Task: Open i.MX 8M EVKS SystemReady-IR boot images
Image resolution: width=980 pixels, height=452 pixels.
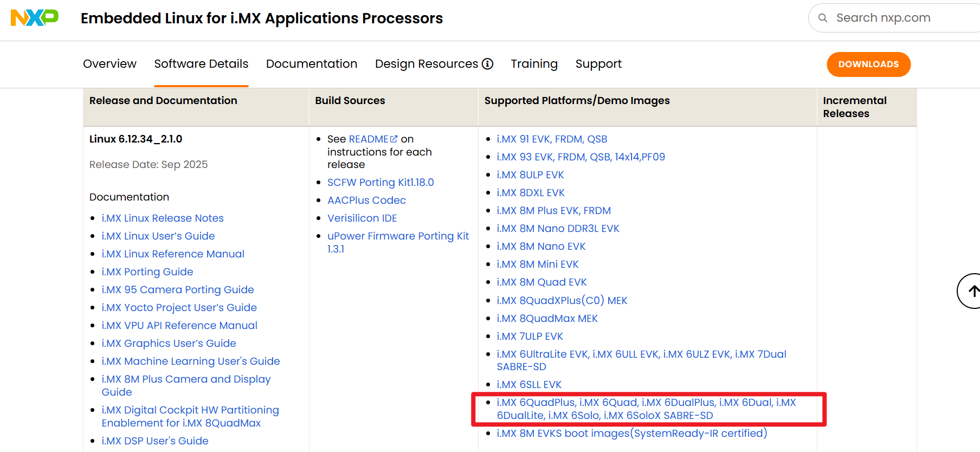Action: pos(632,433)
